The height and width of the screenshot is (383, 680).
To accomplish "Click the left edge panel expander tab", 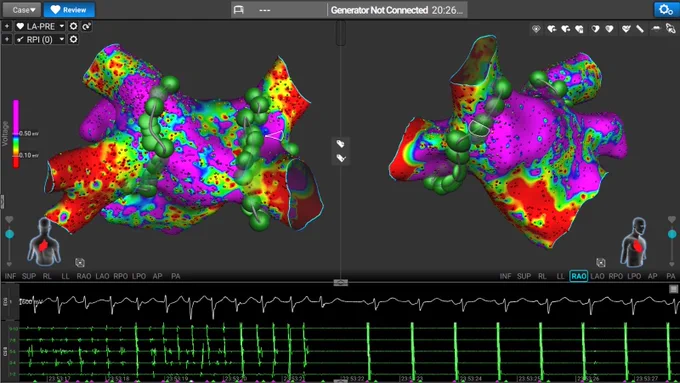I will (x=2, y=202).
